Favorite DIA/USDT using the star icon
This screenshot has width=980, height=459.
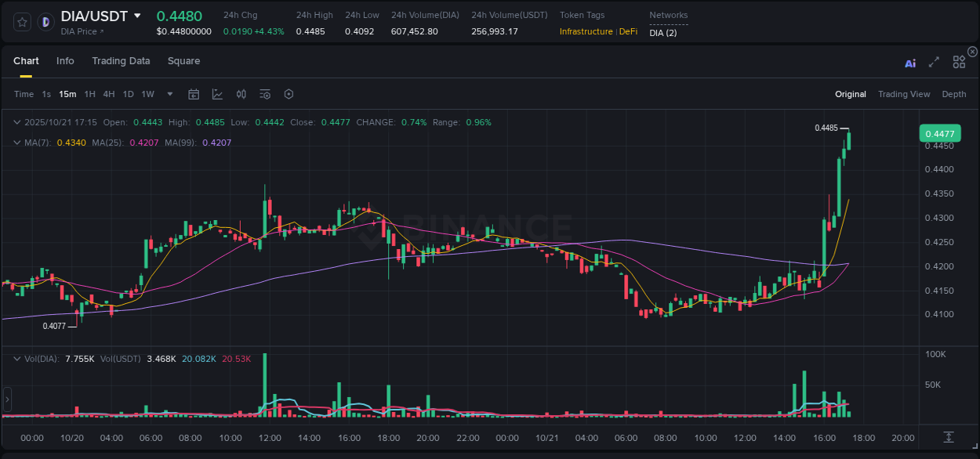pyautogui.click(x=21, y=21)
